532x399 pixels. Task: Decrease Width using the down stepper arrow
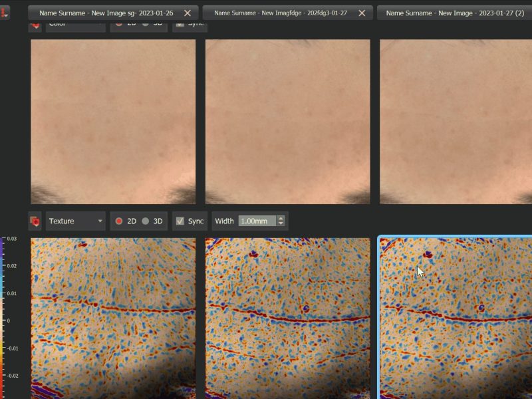point(281,224)
